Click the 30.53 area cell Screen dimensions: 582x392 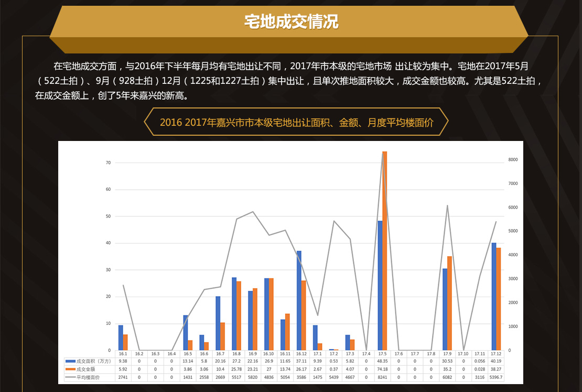[447, 361]
